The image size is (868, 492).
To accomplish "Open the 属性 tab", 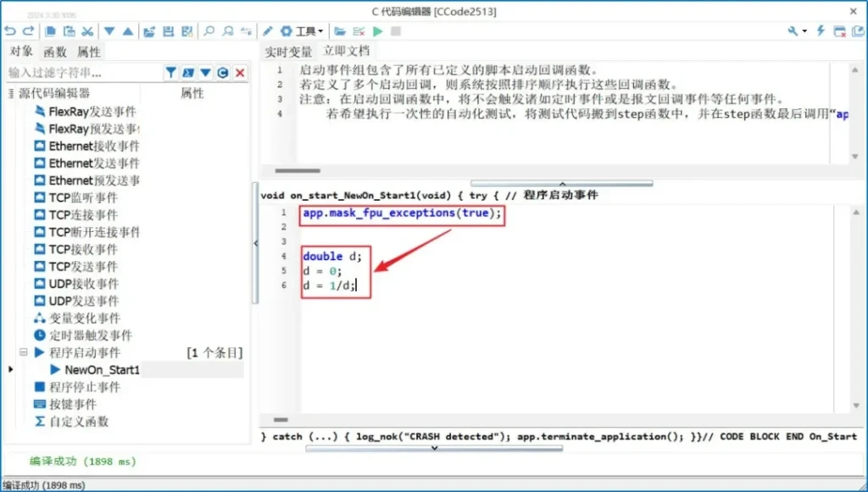I will tap(89, 52).
